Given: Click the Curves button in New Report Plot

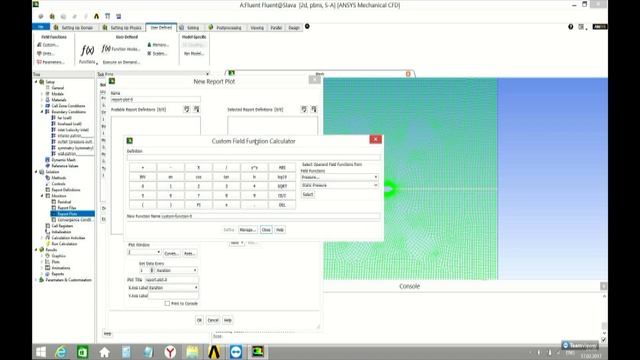Looking at the screenshot, I should pos(171,253).
